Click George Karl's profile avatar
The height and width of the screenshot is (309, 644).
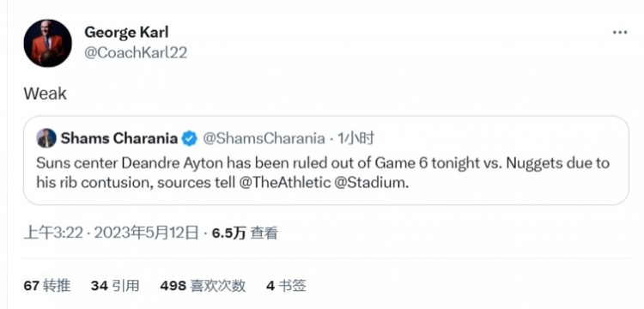47,43
